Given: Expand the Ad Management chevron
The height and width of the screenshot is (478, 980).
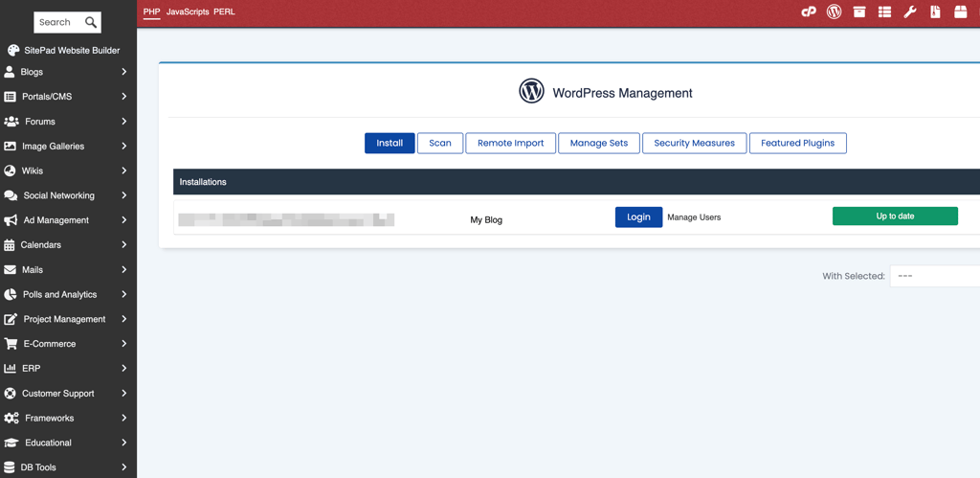Looking at the screenshot, I should (x=123, y=220).
